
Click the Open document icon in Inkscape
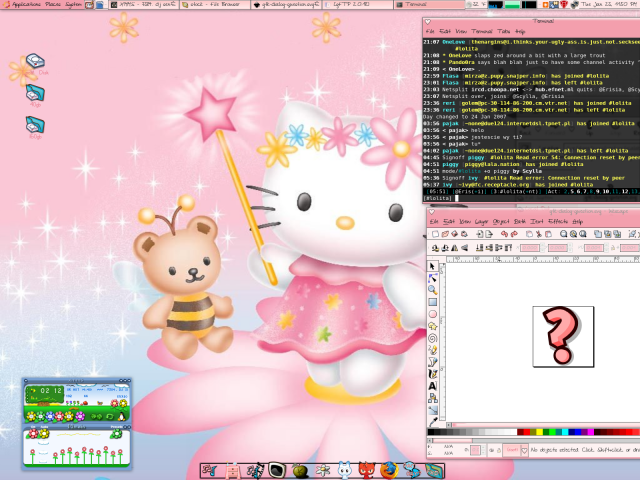pos(445,234)
